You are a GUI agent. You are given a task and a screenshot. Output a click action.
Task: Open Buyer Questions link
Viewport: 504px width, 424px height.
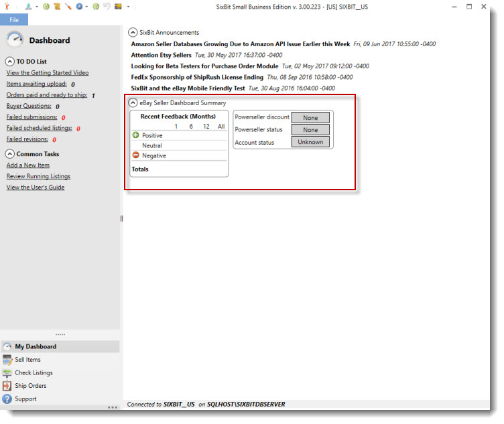(x=29, y=106)
